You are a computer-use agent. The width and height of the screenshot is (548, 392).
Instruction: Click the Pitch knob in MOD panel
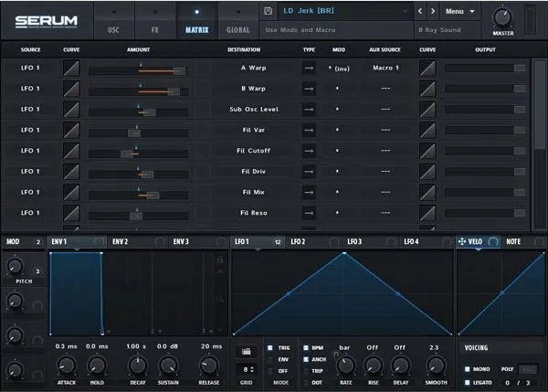[15, 267]
